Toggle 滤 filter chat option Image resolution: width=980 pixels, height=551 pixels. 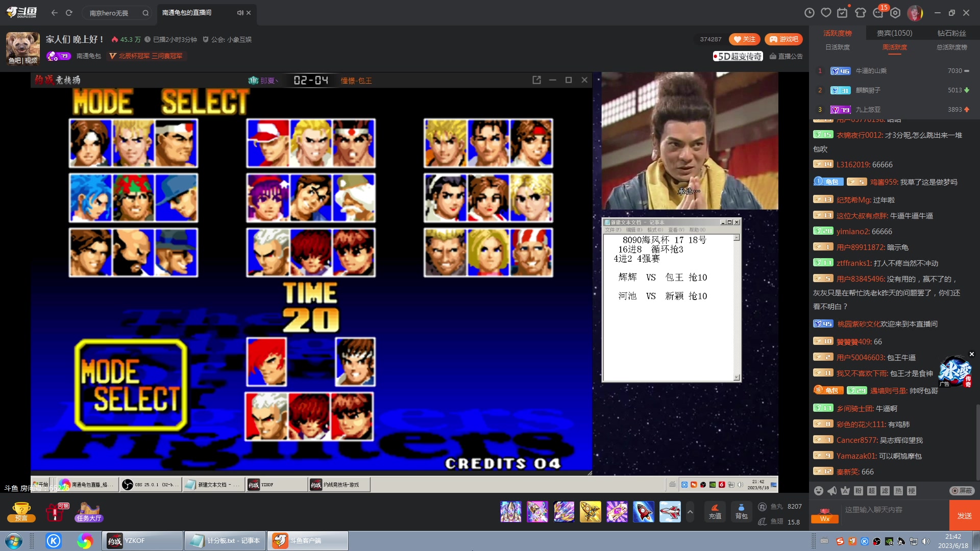pyautogui.click(x=885, y=491)
